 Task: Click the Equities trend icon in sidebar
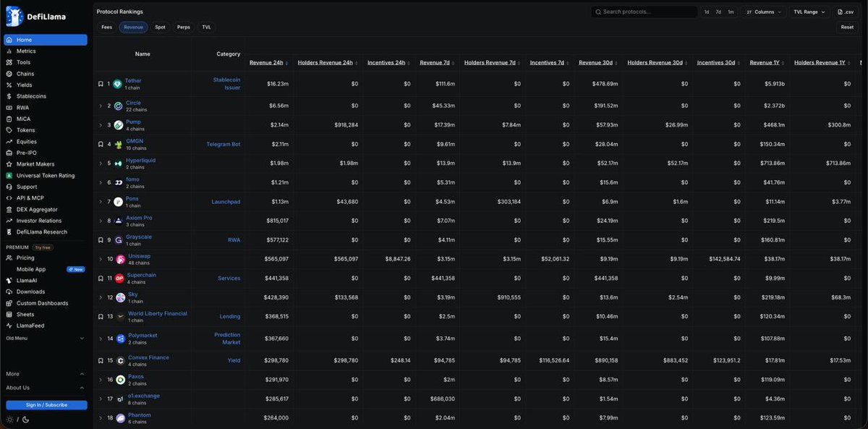tap(9, 142)
